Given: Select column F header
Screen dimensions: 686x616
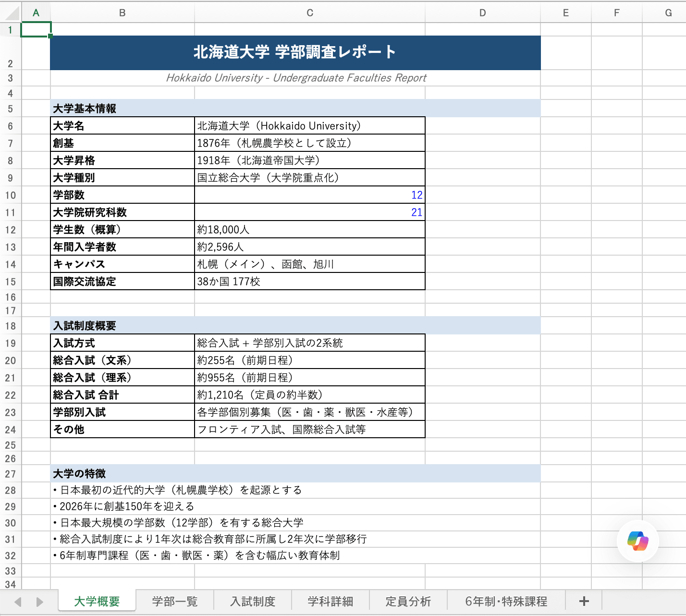Looking at the screenshot, I should [x=617, y=13].
